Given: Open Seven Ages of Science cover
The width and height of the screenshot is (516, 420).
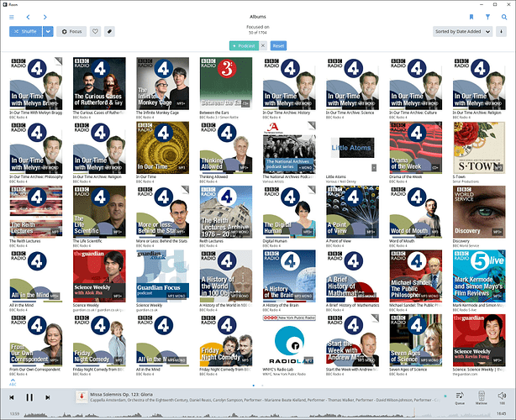Looking at the screenshot, I should [x=416, y=340].
